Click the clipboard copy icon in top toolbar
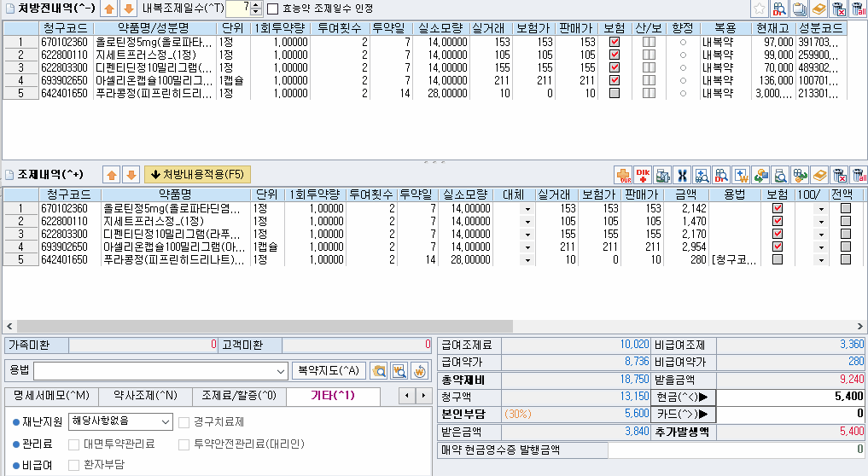Screen dimensions: 868x476 click(799, 9)
